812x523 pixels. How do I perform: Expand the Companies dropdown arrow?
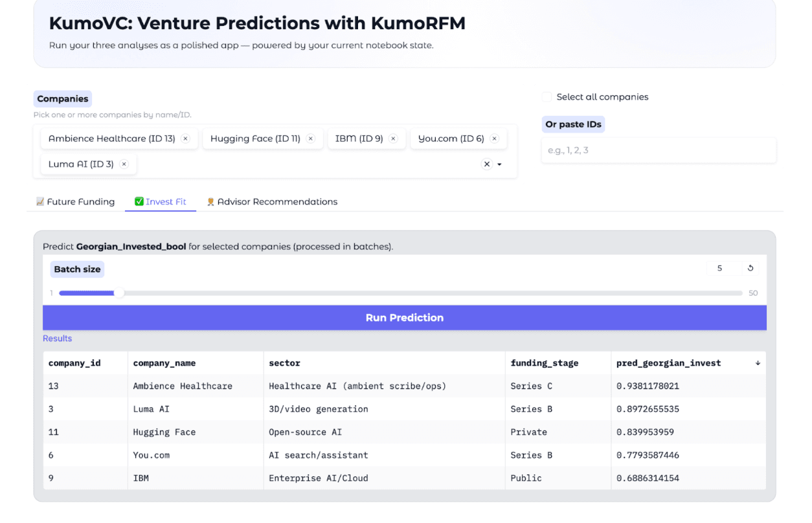(500, 164)
